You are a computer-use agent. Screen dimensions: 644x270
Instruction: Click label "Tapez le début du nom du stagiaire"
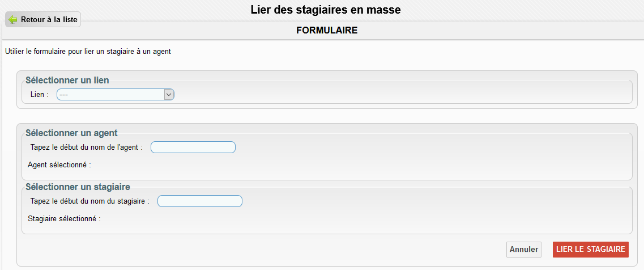coord(89,201)
